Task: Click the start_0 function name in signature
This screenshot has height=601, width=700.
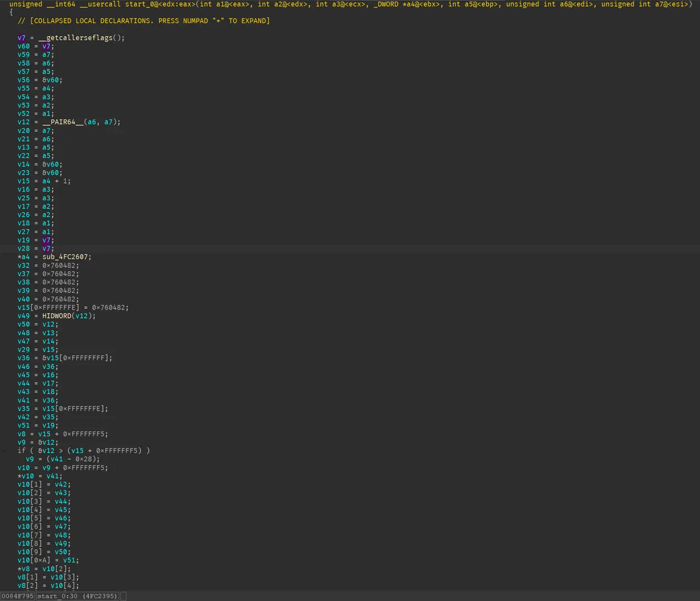Action: (140, 4)
